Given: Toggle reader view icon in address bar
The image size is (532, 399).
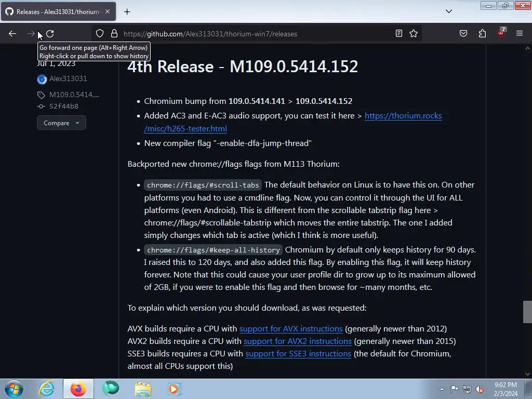Looking at the screenshot, I should pyautogui.click(x=399, y=34).
